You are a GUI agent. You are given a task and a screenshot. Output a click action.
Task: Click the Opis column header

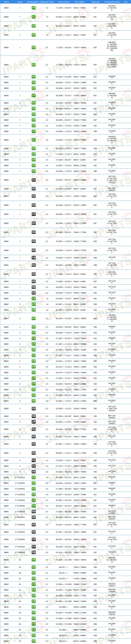pyautogui.click(x=126, y=2)
